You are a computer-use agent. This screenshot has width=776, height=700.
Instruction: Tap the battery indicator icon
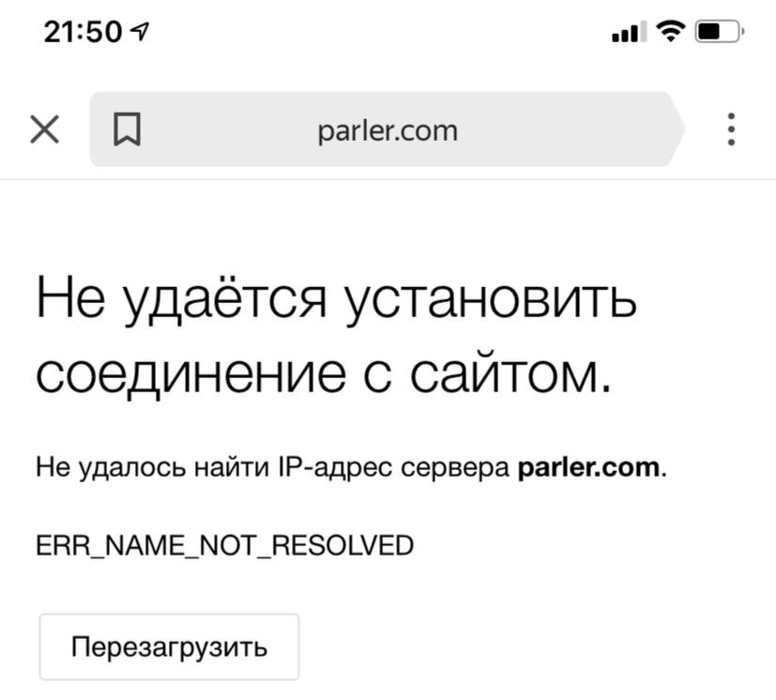point(719,33)
